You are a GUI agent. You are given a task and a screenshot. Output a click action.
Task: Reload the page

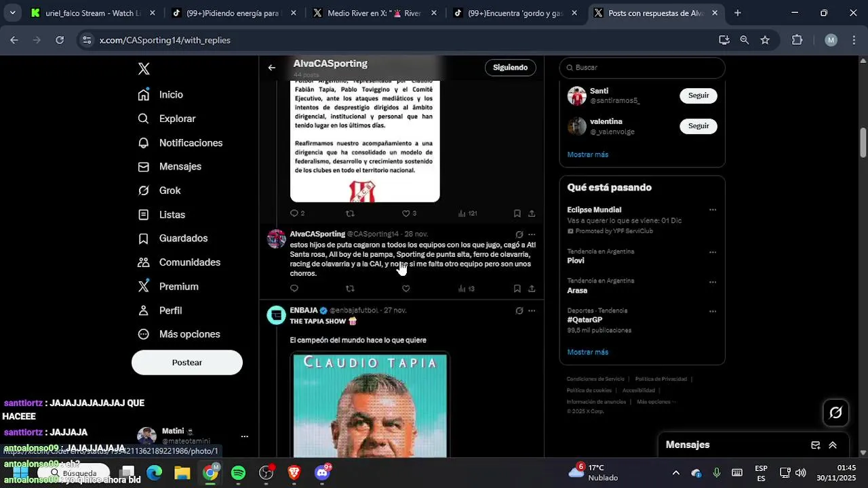[x=60, y=40]
